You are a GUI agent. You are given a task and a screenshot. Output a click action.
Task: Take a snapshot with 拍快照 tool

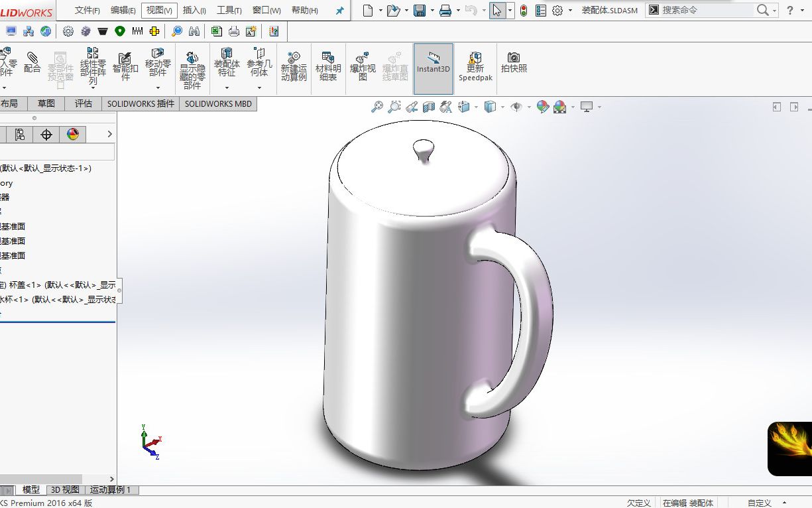tap(514, 64)
